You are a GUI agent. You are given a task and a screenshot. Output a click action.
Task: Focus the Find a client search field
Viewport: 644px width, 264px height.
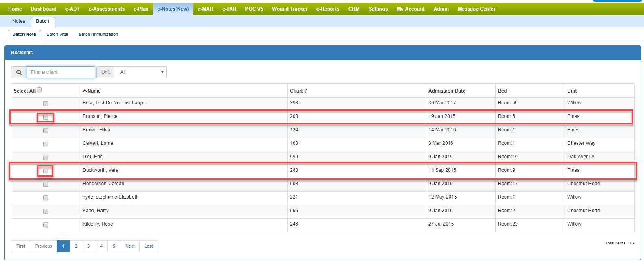[x=61, y=72]
